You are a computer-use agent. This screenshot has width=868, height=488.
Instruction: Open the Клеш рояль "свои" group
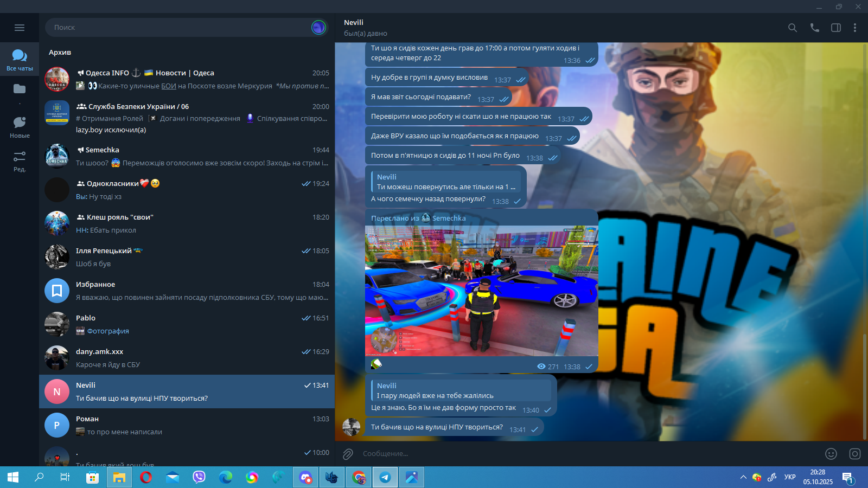(x=187, y=223)
